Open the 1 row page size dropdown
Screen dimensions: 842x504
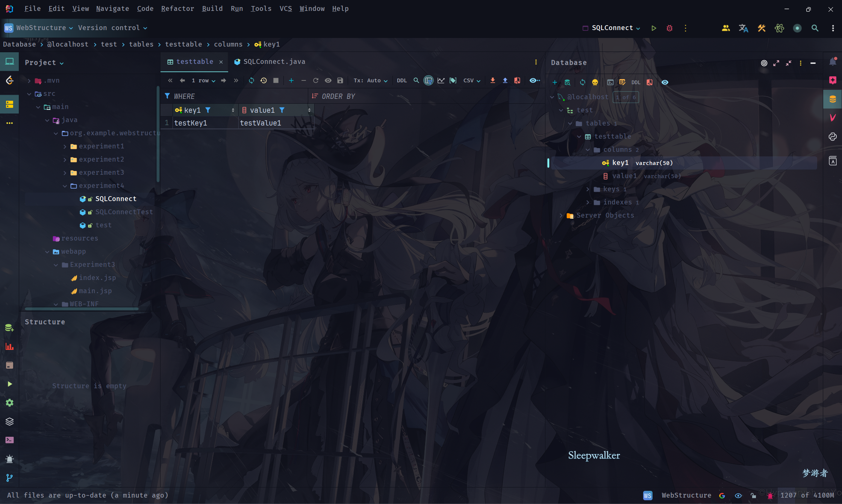(x=204, y=80)
